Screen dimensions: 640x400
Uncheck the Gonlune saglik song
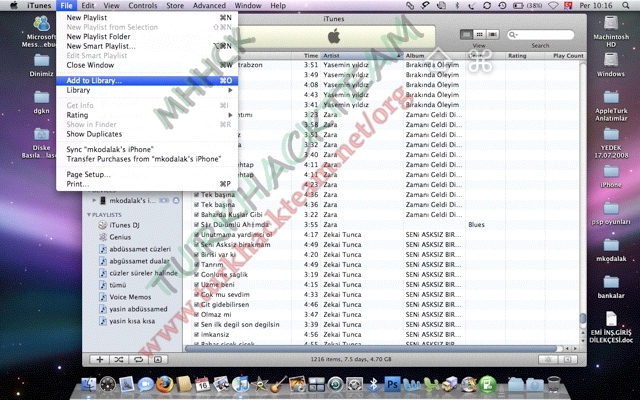[196, 275]
